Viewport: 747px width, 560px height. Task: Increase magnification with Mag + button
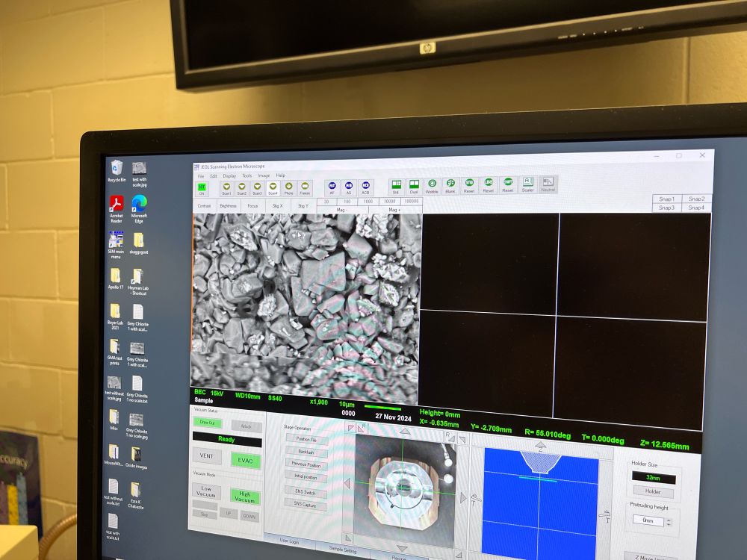(x=394, y=210)
